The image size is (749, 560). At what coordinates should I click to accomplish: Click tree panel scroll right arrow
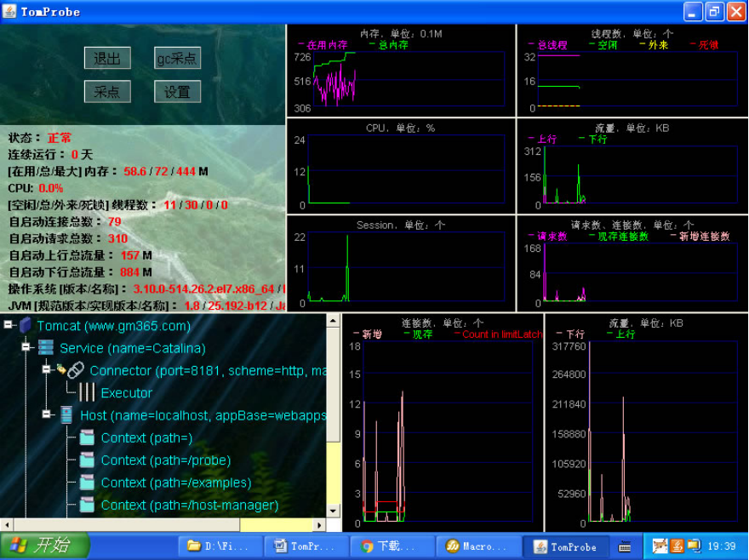coord(319,524)
